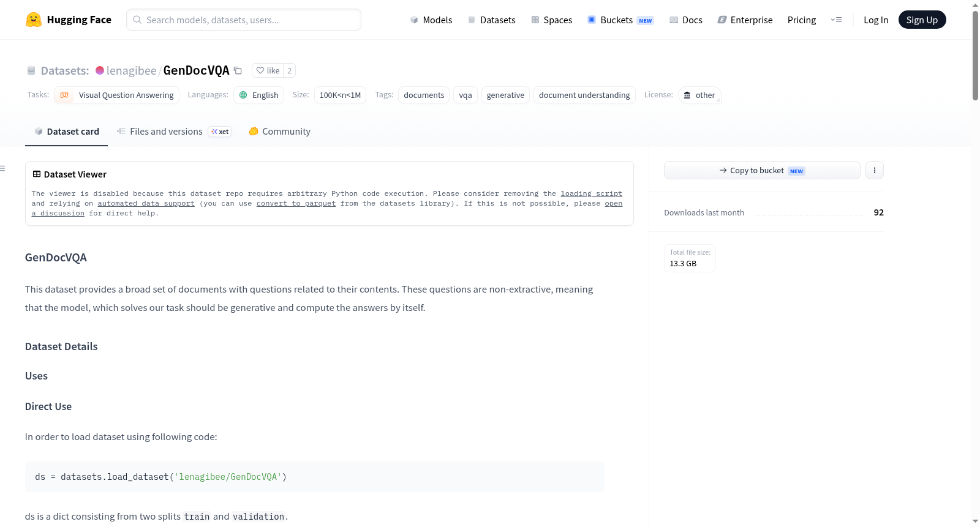Screen dimensions: 980x527
Task: Open the automated data support link
Action: [x=146, y=203]
